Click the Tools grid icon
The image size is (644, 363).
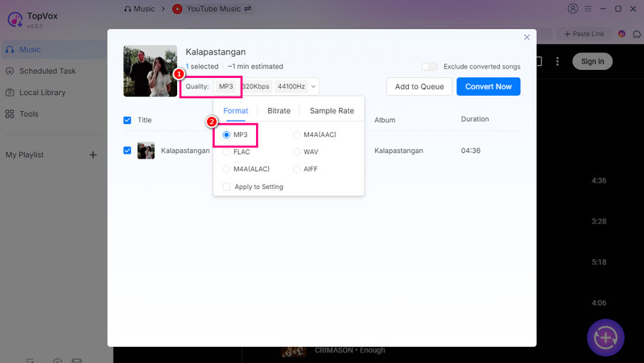[x=10, y=113]
